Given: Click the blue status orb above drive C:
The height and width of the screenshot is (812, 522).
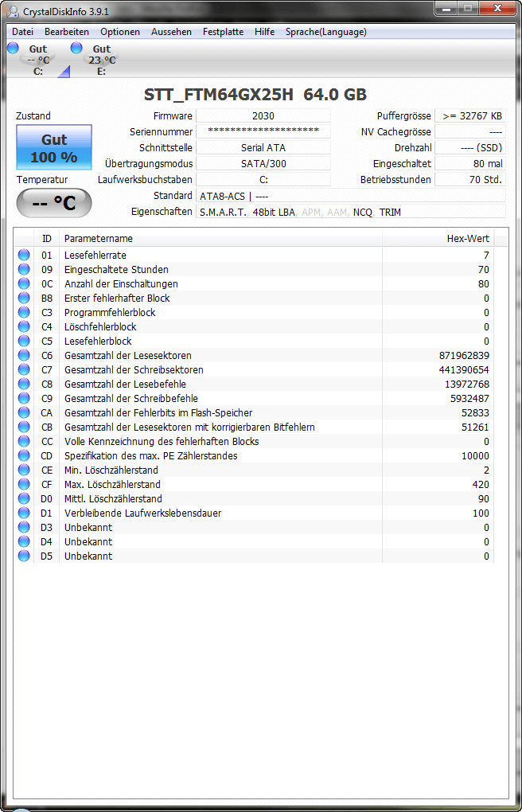Looking at the screenshot, I should tap(13, 48).
